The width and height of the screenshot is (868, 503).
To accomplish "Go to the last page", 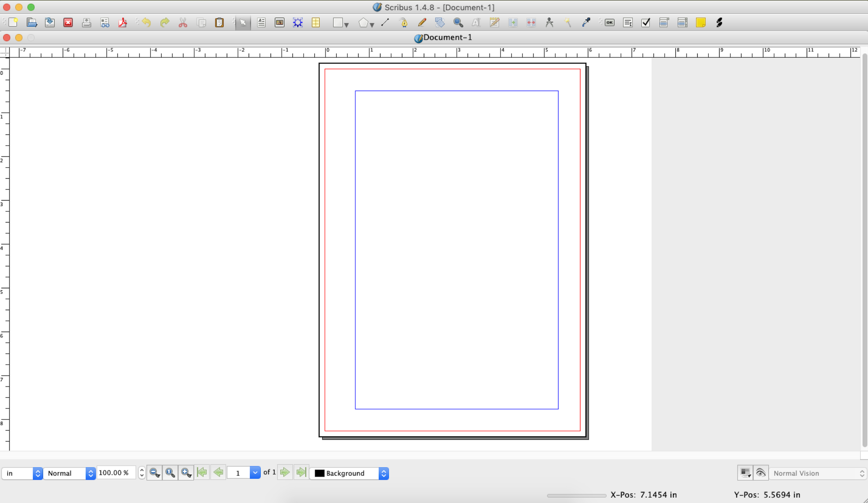I will (x=301, y=473).
